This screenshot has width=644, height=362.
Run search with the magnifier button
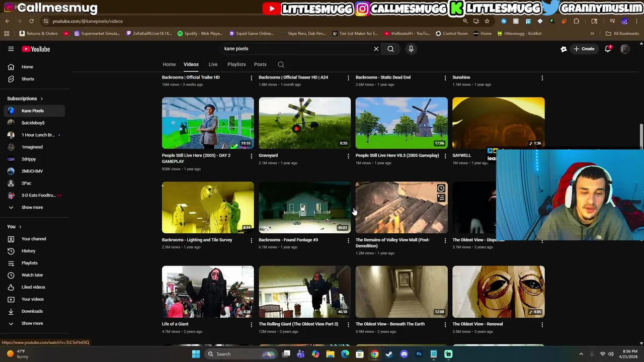click(x=390, y=49)
